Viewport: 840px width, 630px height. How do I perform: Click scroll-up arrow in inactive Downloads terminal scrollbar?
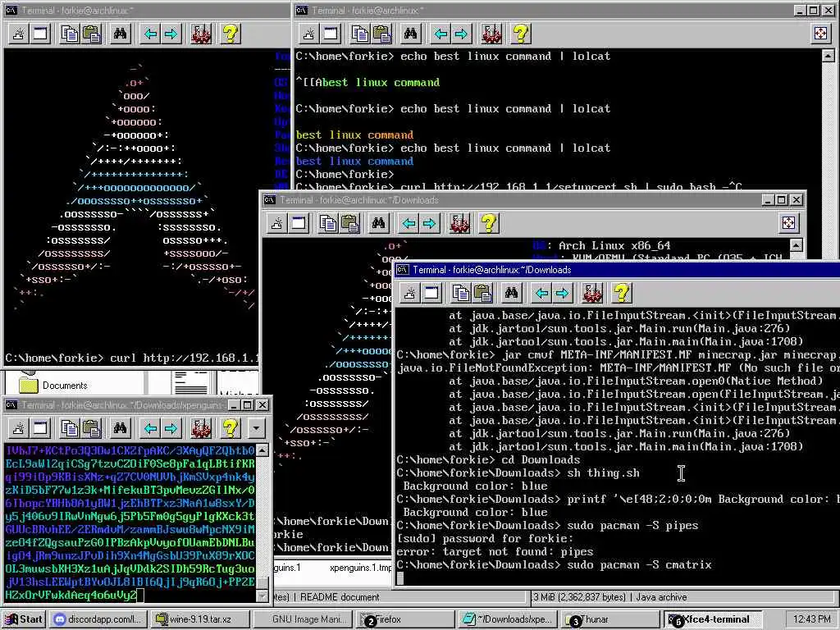pyautogui.click(x=797, y=245)
